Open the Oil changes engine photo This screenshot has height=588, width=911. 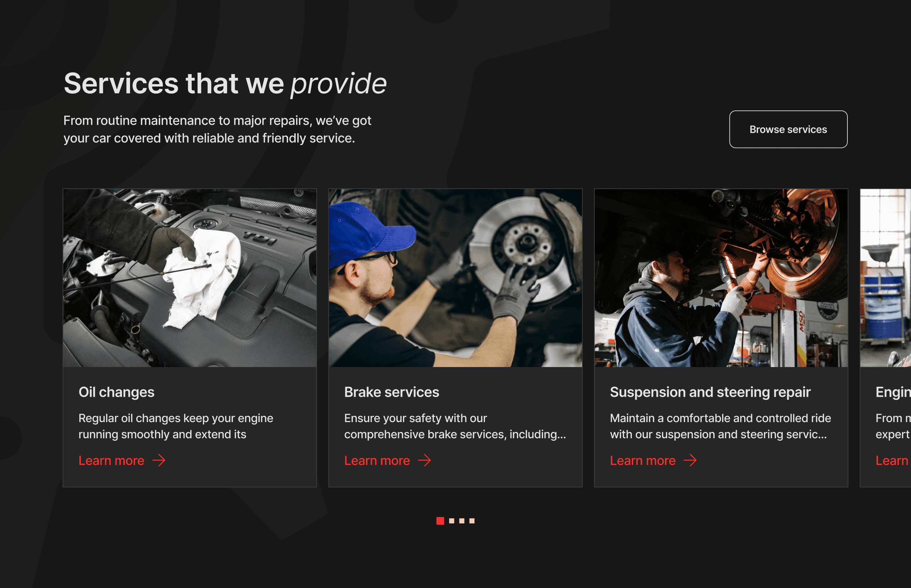click(x=190, y=278)
